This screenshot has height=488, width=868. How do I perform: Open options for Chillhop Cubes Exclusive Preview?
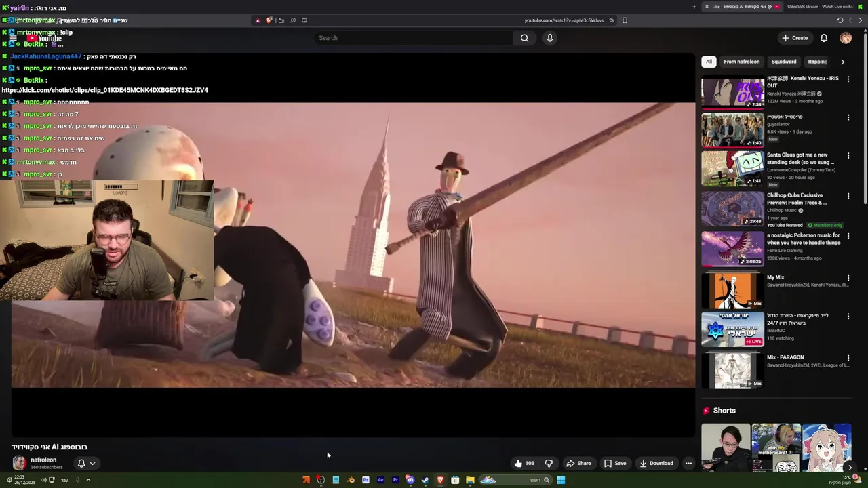(x=848, y=196)
